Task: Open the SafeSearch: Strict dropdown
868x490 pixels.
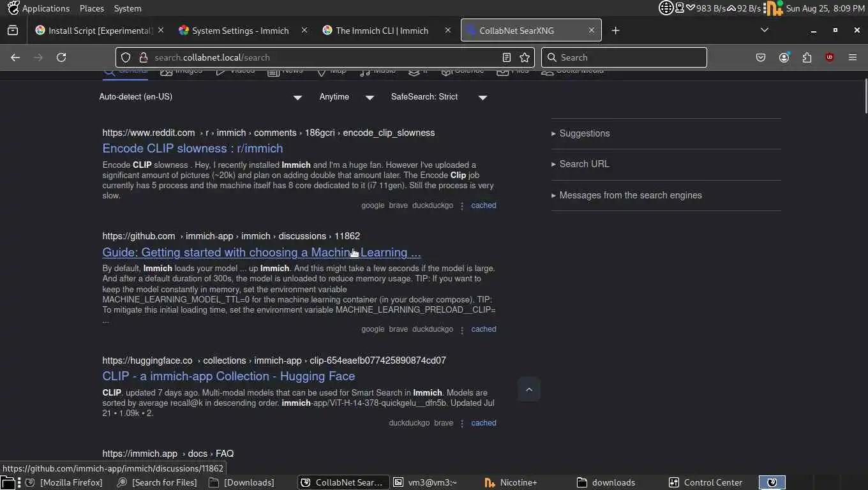Action: (x=439, y=97)
